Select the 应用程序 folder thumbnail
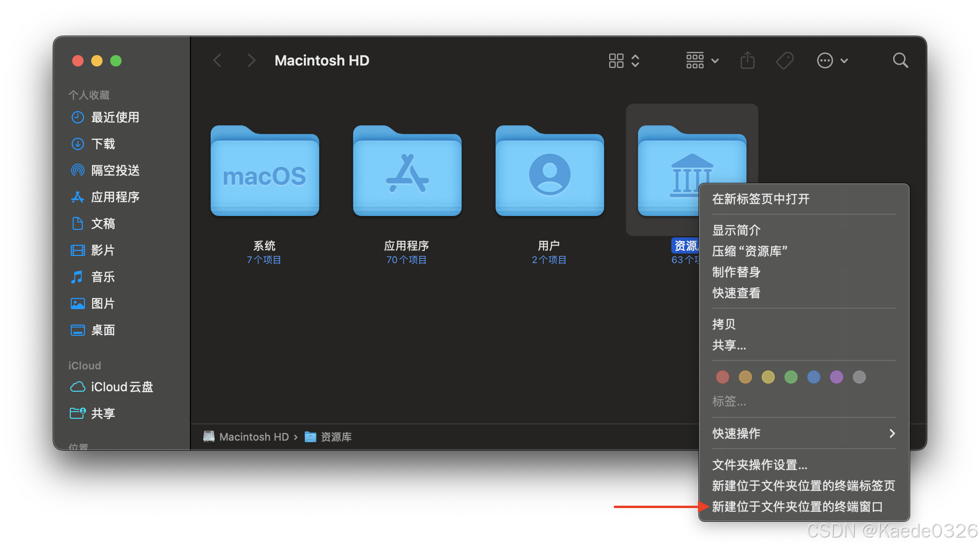Viewport: 980px width, 547px height. pos(407,171)
